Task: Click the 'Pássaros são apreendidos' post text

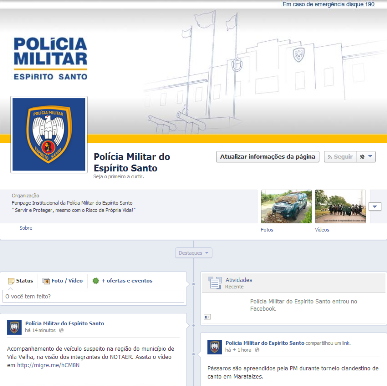Action: coord(293,373)
